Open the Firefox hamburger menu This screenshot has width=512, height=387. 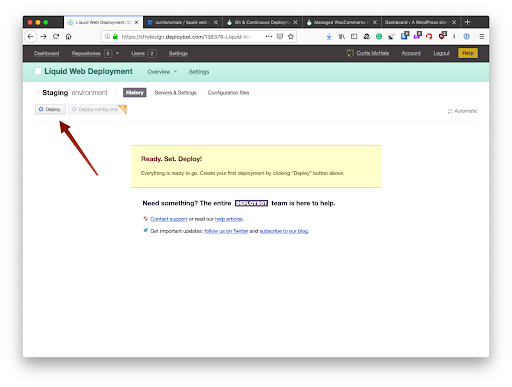[x=482, y=37]
